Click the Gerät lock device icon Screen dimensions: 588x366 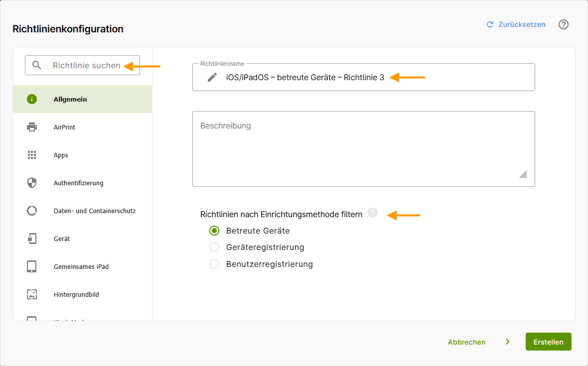32,239
